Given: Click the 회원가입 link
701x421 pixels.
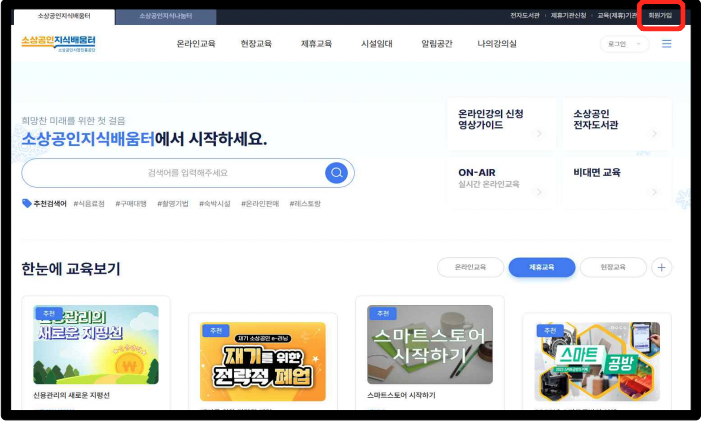Looking at the screenshot, I should tap(660, 16).
